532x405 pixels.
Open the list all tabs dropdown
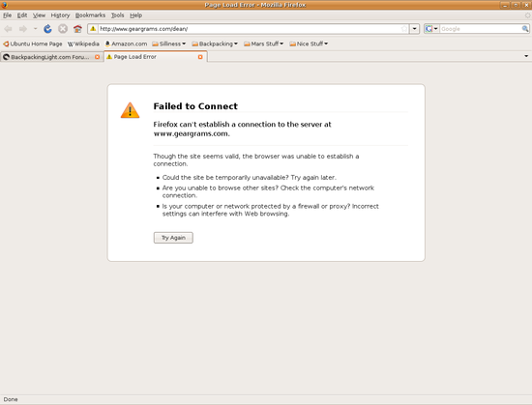pos(526,56)
